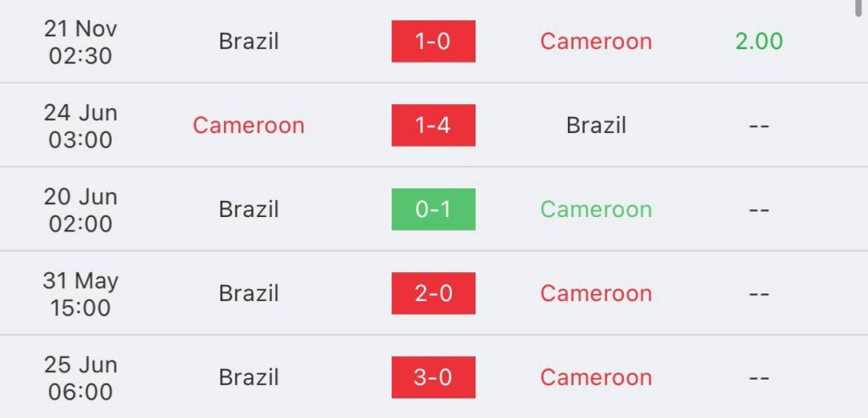868x418 pixels.
Task: Select Cameroon in the 21 Nov match
Action: (x=596, y=41)
